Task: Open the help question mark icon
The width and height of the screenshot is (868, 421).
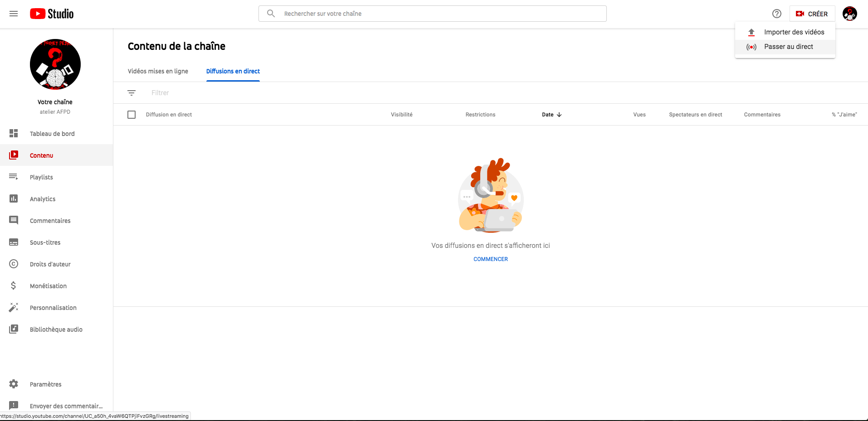Action: 776,14
